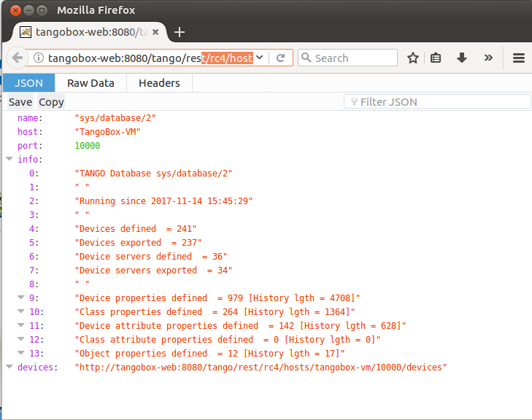Switch to the Raw Data tab

pos(90,83)
